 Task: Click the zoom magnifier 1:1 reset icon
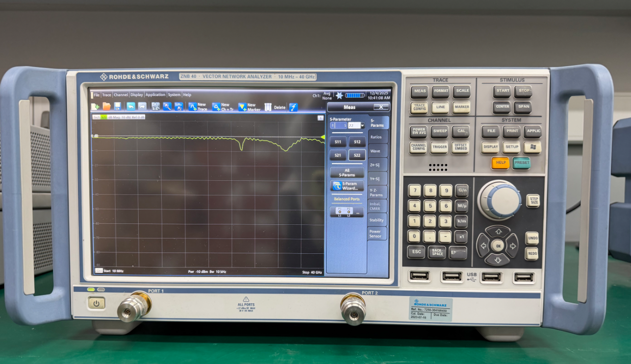pyautogui.click(x=155, y=106)
